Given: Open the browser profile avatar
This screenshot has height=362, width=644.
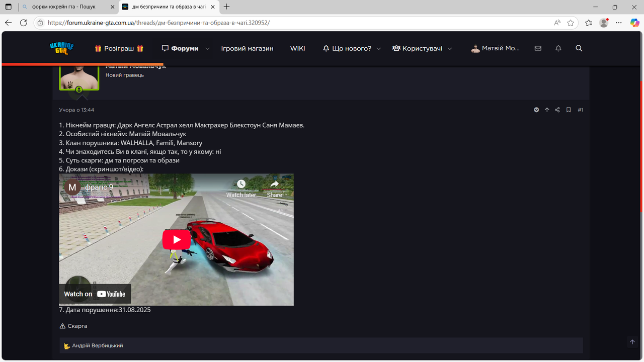Looking at the screenshot, I should [x=604, y=23].
